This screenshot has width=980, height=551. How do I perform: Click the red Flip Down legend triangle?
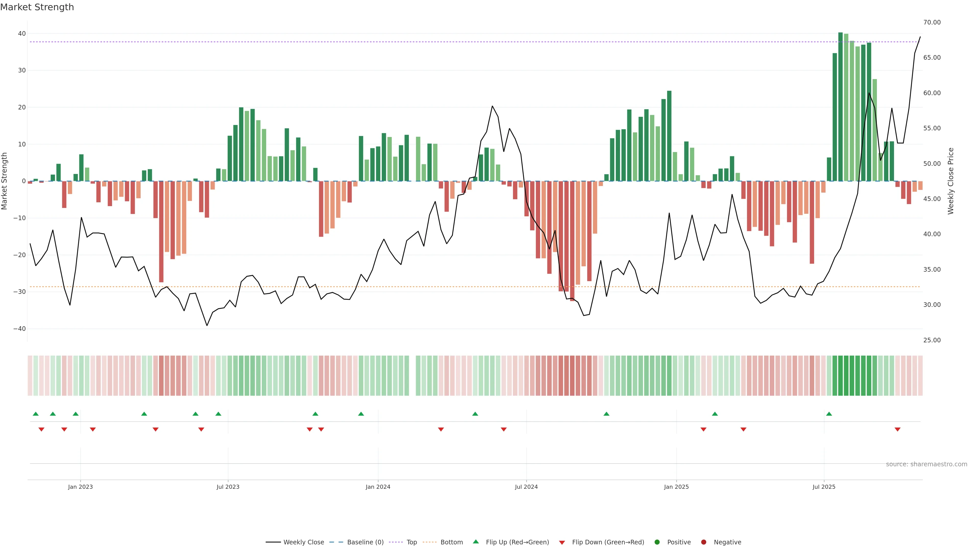(562, 542)
